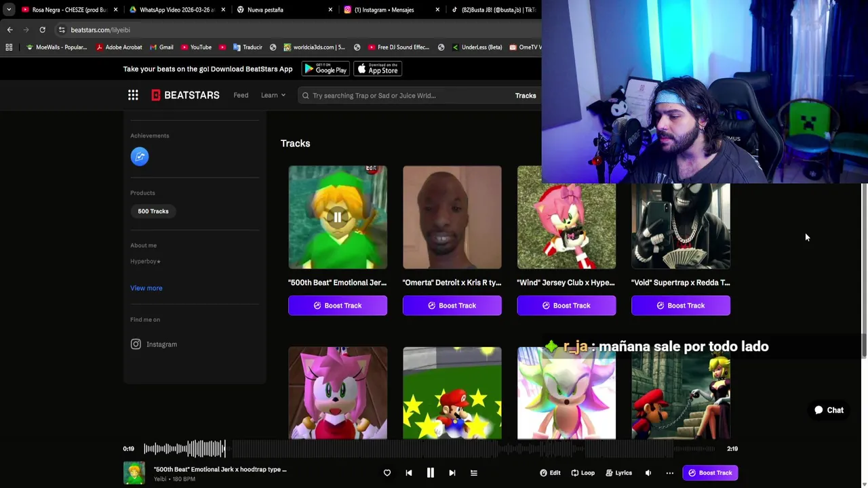
Task: Open the tab search dropdown arrow
Action: tap(8, 9)
